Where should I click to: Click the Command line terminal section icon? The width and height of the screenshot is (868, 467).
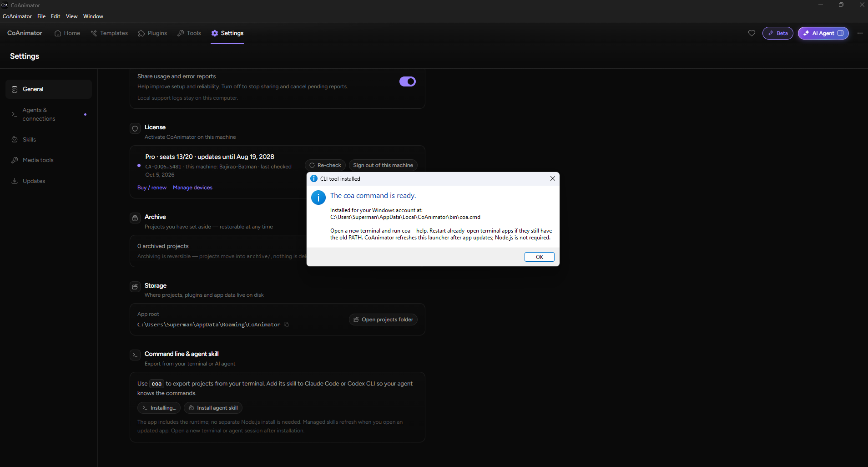tap(135, 355)
